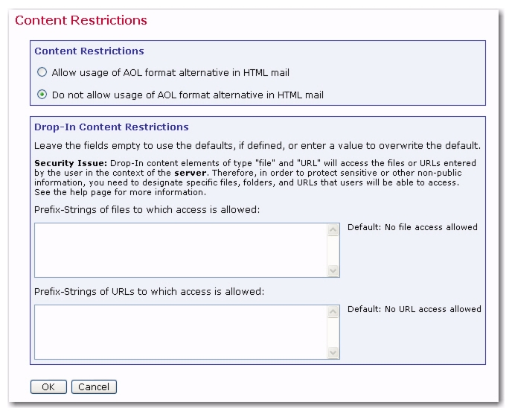Viewport: 512px width, 420px height.
Task: Click the up arrow of the files text area scrollbar
Action: tap(333, 230)
